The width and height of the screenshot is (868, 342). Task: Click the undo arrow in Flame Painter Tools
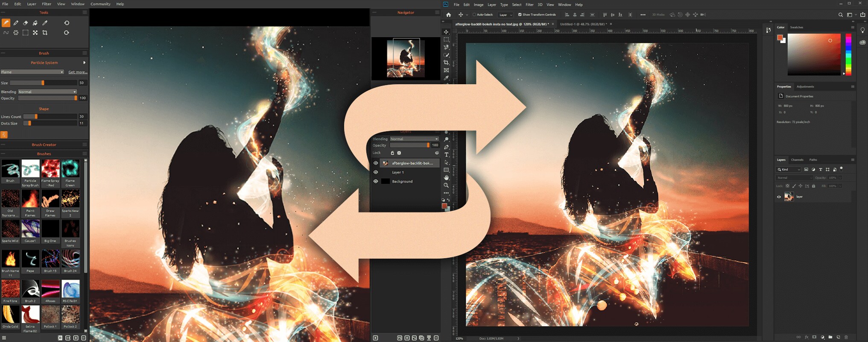67,23
